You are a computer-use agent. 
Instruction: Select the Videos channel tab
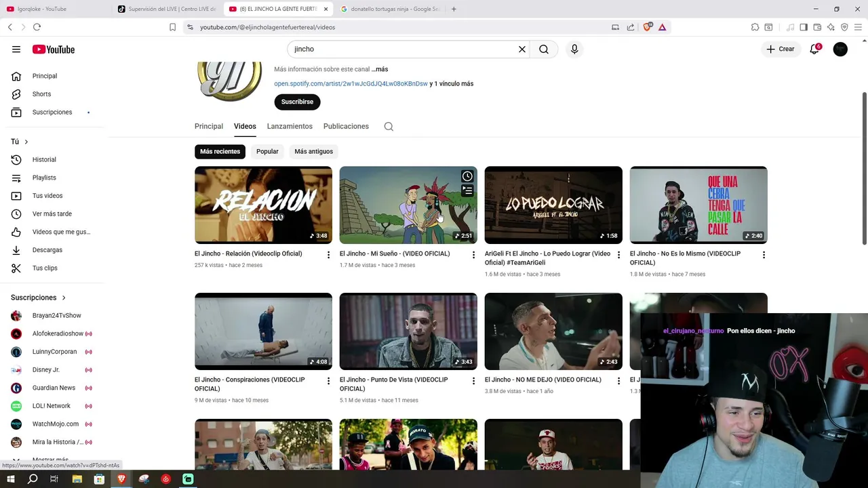point(245,127)
